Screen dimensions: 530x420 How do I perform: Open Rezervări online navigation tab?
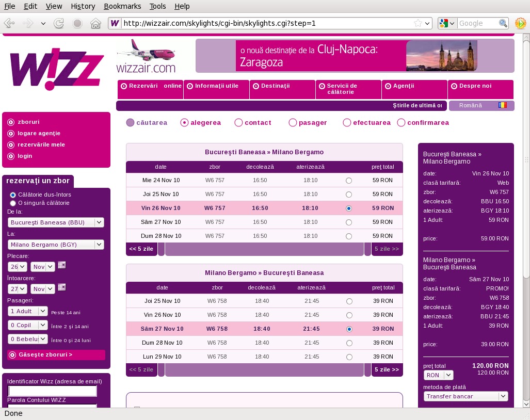click(150, 89)
